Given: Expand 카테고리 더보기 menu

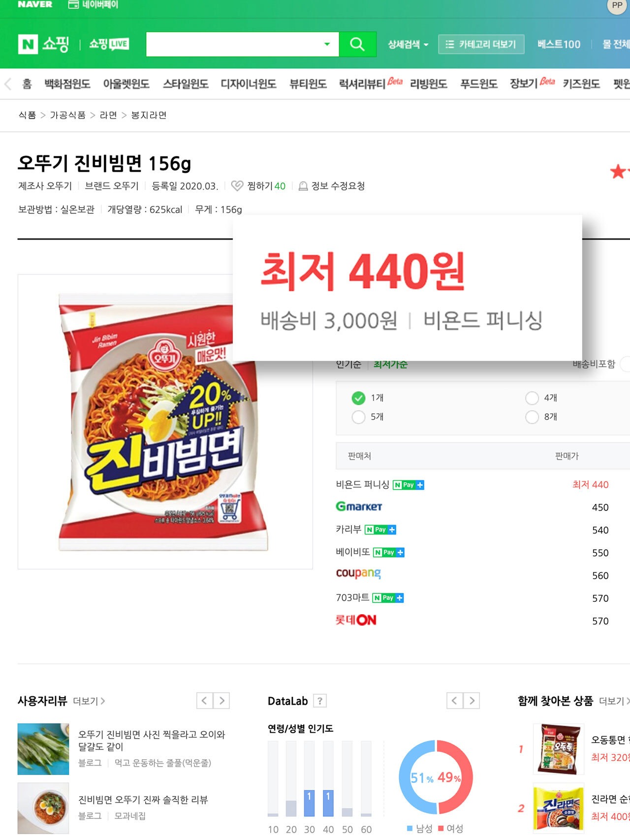Looking at the screenshot, I should [x=481, y=44].
